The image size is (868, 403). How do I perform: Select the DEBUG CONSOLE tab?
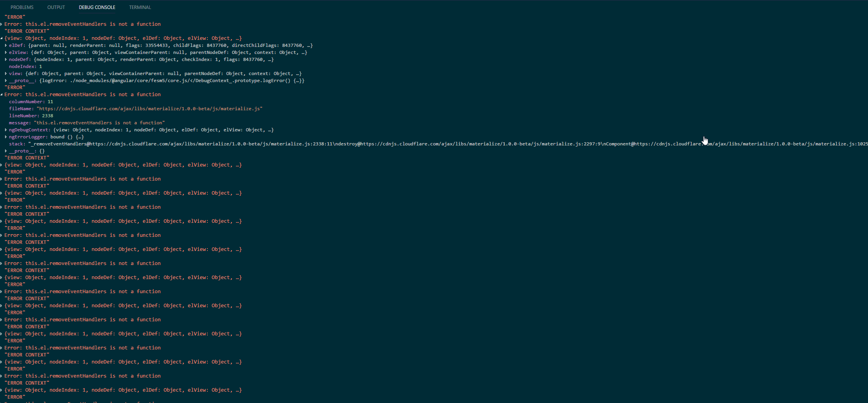point(97,7)
